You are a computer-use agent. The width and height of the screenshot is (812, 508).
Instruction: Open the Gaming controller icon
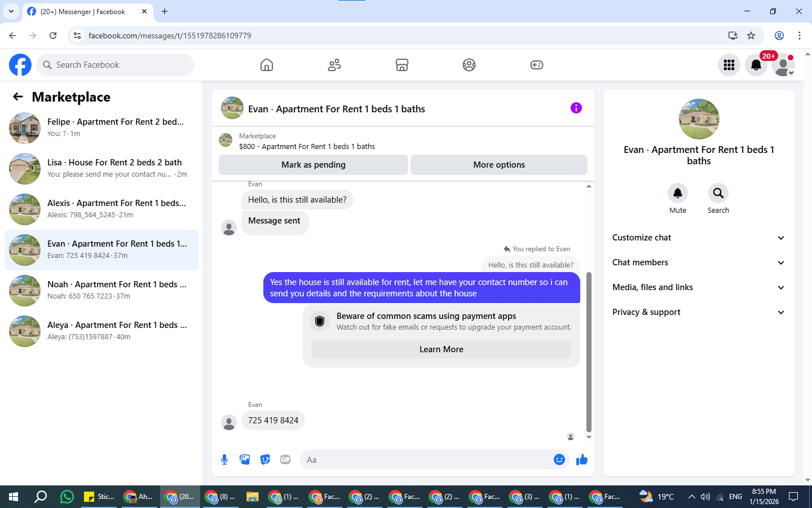(537, 65)
